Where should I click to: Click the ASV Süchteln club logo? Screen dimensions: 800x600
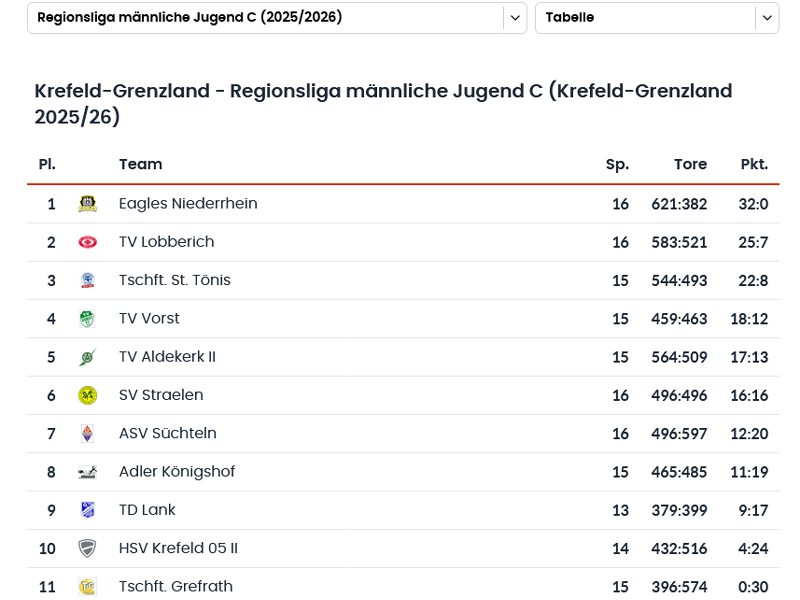pos(87,434)
